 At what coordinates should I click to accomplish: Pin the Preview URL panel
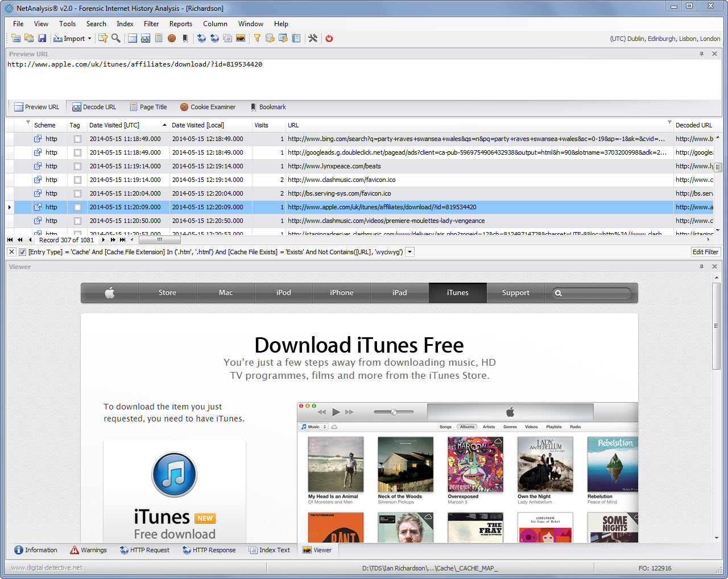point(701,54)
